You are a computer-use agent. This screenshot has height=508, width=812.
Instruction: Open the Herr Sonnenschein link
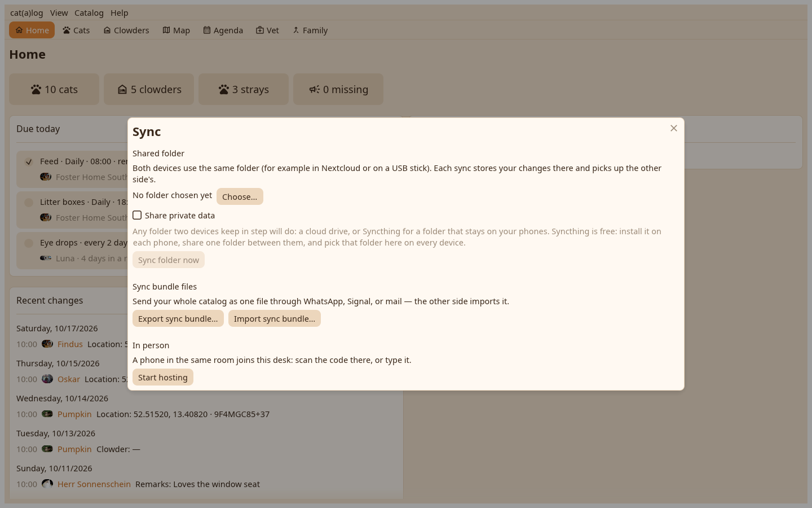pos(94,484)
